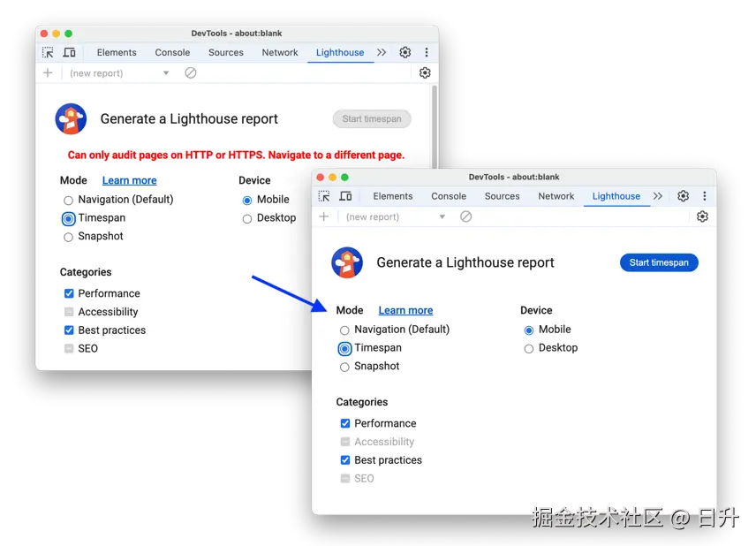The height and width of the screenshot is (546, 756).
Task: Open (new report) dropdown in front window
Action: 396,216
